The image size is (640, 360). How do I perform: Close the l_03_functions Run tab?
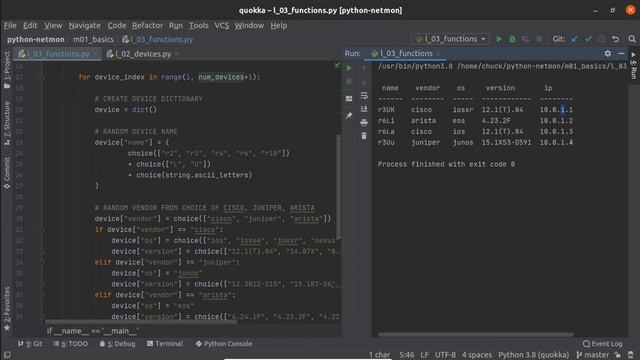(x=438, y=53)
